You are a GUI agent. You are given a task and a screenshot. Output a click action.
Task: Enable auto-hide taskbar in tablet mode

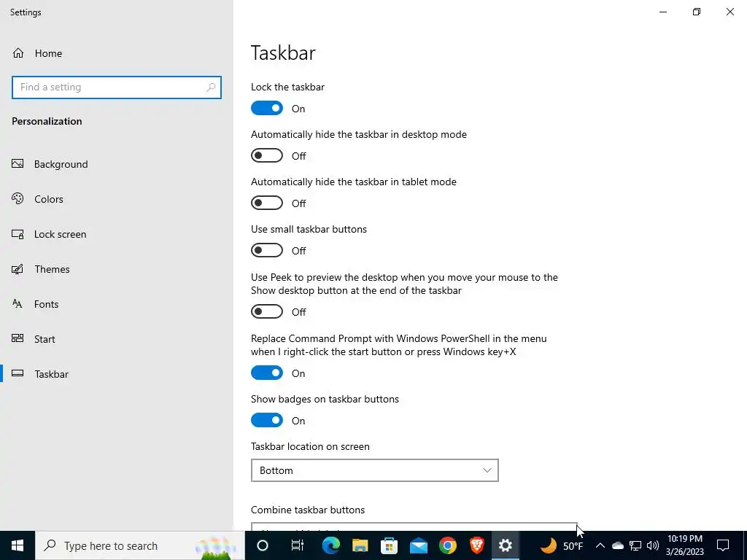pos(267,203)
